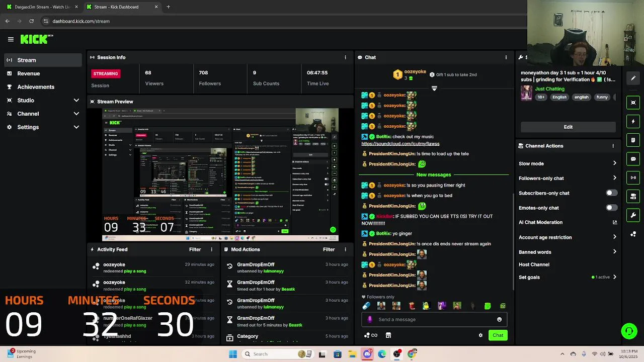The width and height of the screenshot is (644, 362).
Task: Click the document icon in right toolbar
Action: click(633, 140)
